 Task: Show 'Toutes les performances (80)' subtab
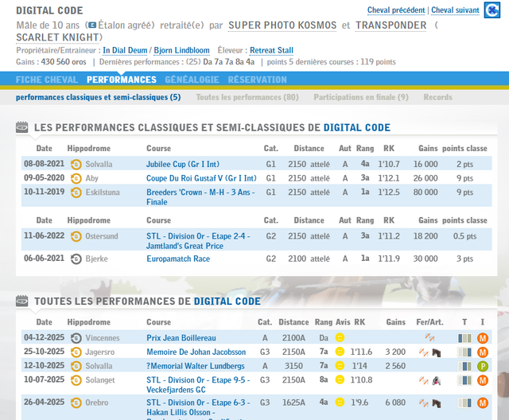247,97
